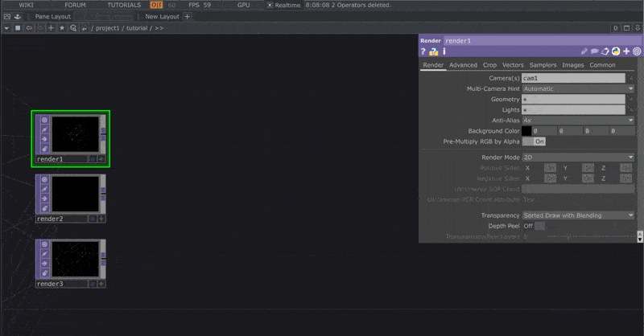
Task: Open operator info 'i' icon
Action: coord(444,51)
